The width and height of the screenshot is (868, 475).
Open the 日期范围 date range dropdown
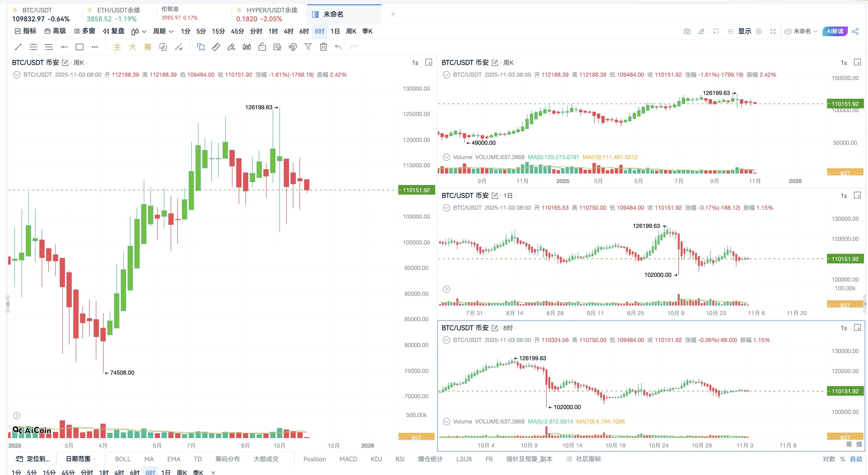coord(81,459)
